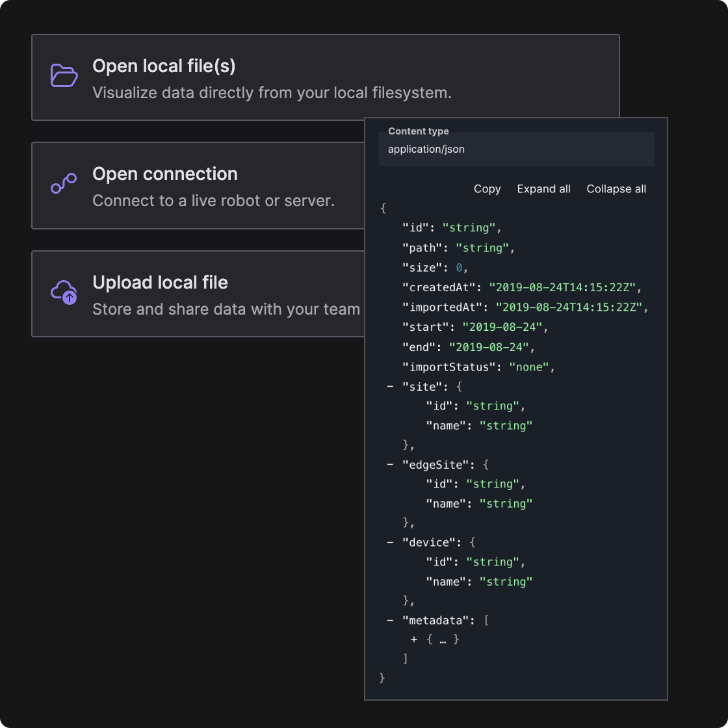Click the Content type application/json field

[x=516, y=149]
